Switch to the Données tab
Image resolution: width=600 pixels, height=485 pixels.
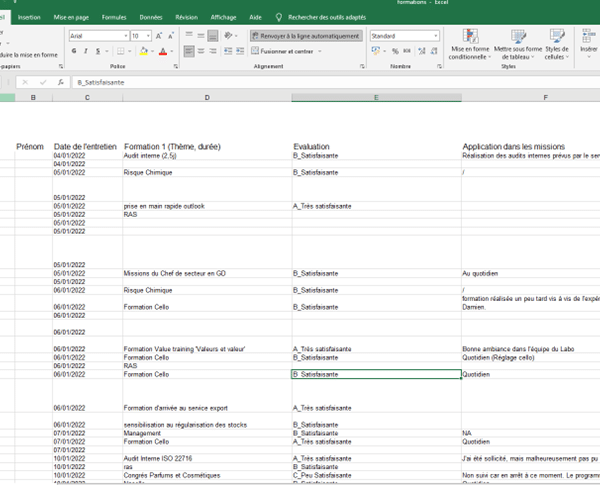pos(151,17)
